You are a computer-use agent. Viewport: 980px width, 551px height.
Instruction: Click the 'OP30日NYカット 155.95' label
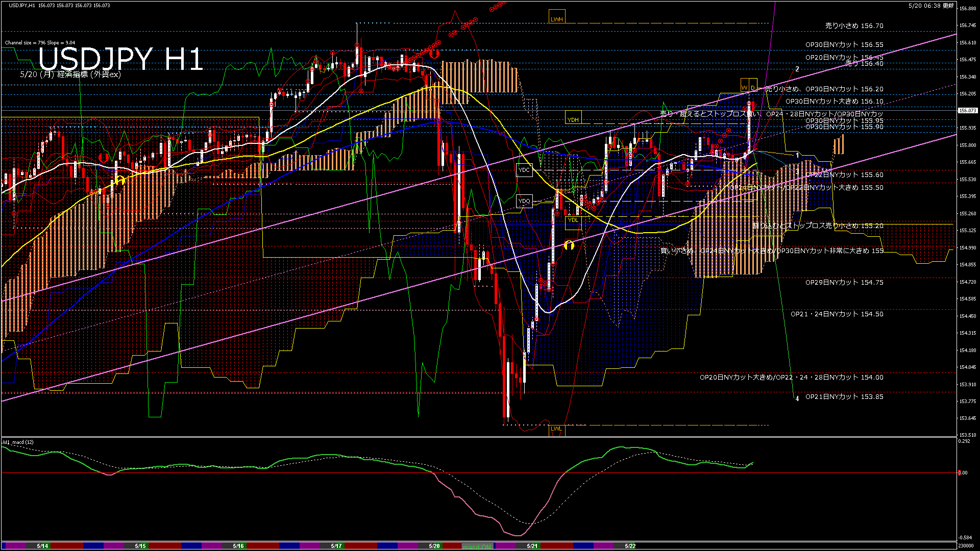coord(845,121)
